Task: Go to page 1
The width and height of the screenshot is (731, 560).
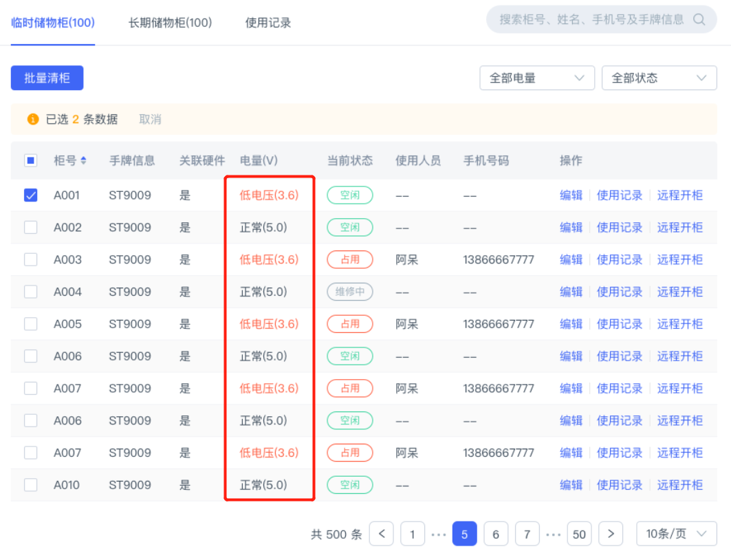Action: click(413, 534)
